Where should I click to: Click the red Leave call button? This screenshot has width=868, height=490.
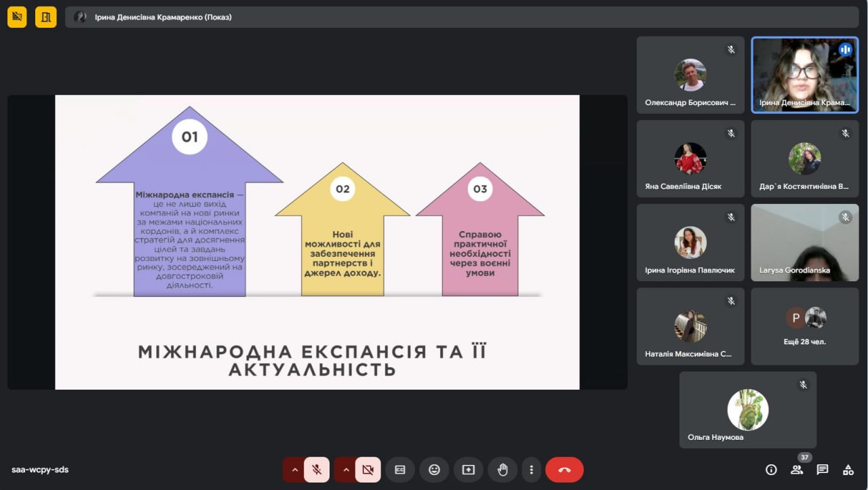[564, 470]
